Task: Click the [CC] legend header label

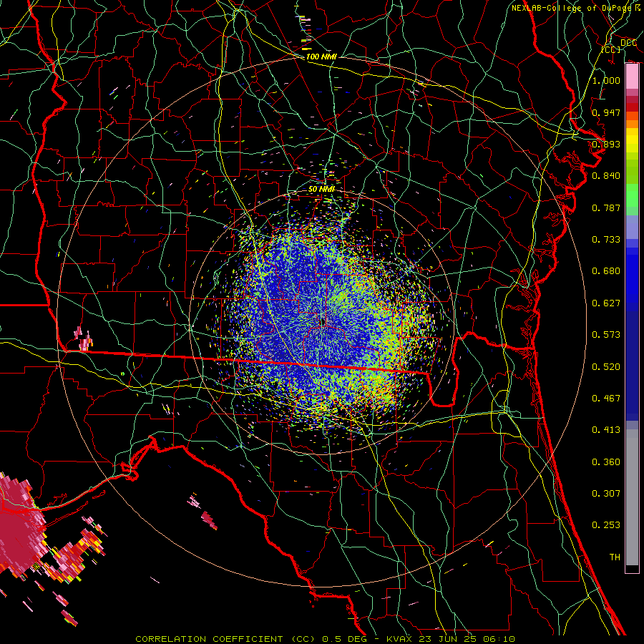Action: [x=611, y=49]
